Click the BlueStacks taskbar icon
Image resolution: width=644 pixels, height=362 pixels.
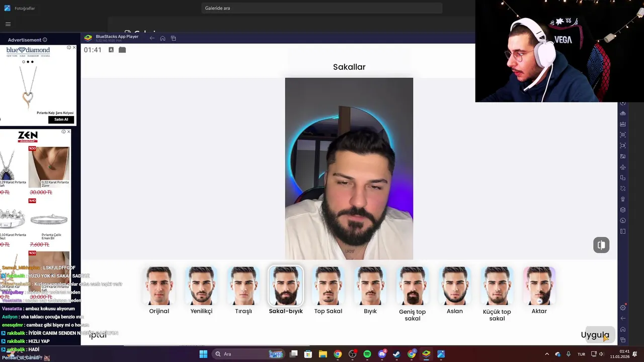pos(426,354)
